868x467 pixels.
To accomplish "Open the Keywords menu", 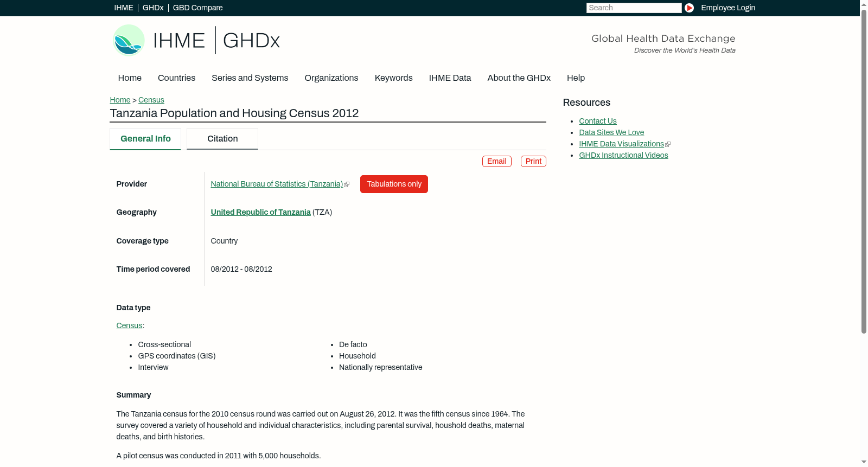I will click(393, 78).
